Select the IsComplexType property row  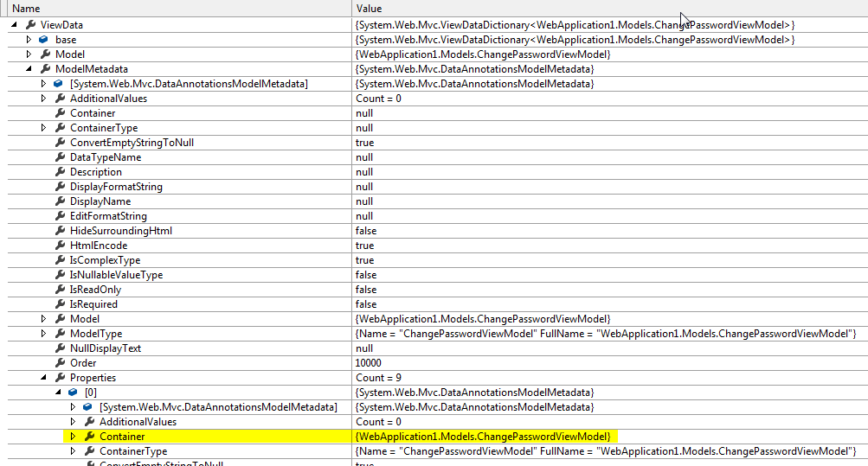(x=438, y=260)
